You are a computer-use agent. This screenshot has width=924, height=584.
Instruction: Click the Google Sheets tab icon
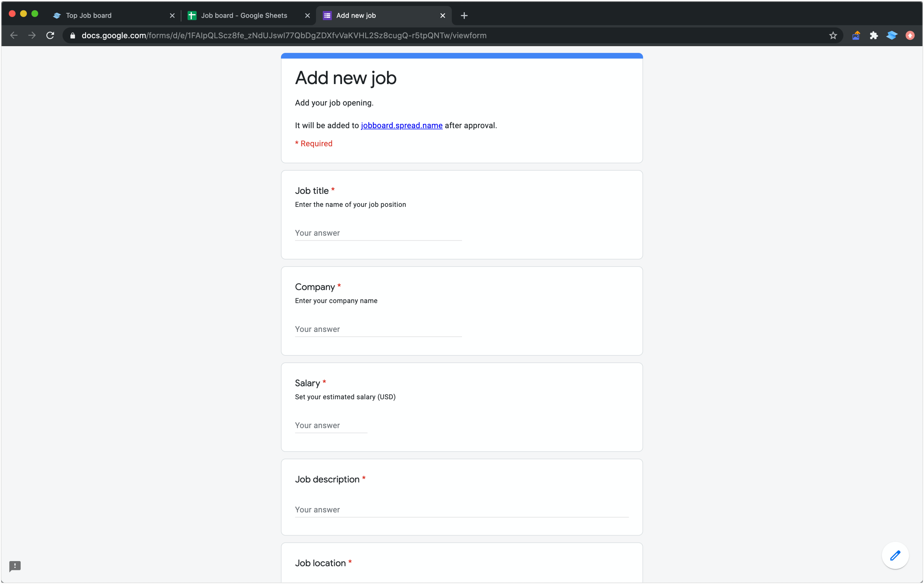coord(195,15)
